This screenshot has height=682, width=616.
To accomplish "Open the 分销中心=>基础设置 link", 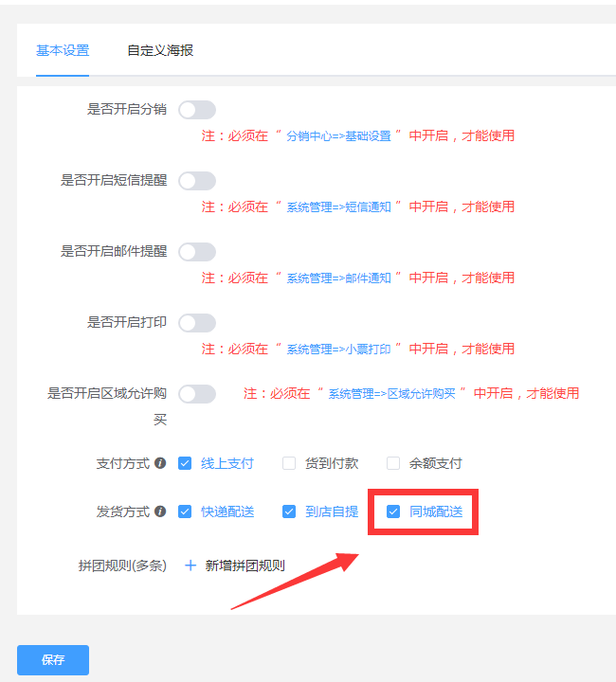I will (338, 136).
